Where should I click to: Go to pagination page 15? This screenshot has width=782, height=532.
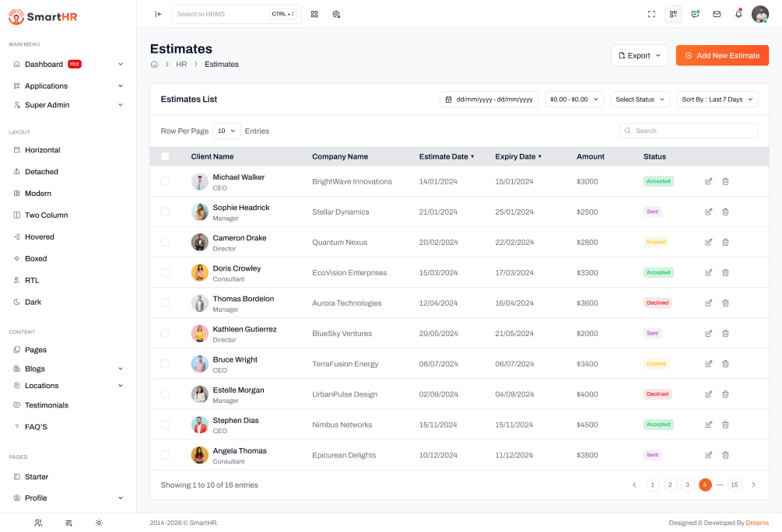coord(734,485)
